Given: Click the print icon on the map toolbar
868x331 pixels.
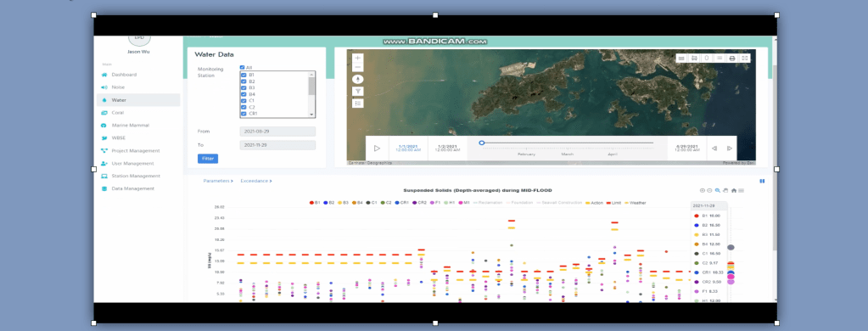Looking at the screenshot, I should (x=732, y=58).
